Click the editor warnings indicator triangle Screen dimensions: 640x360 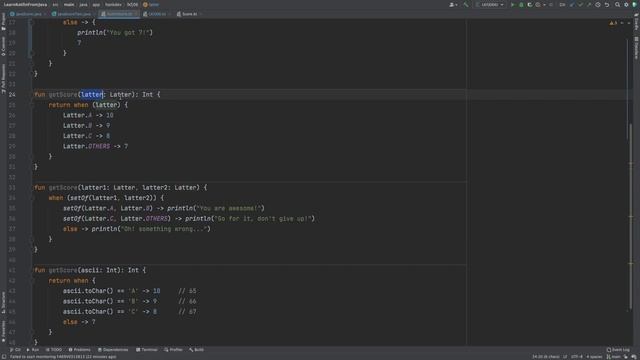613,23
